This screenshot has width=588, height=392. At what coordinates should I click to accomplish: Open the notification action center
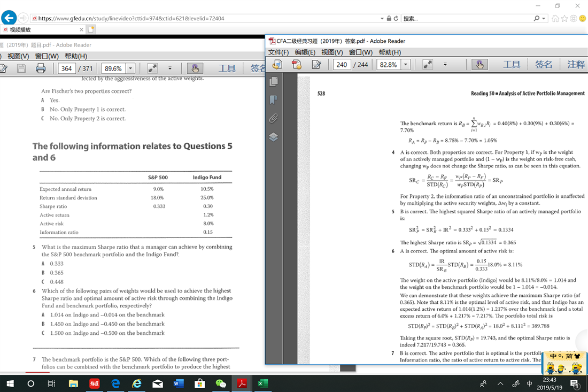pyautogui.click(x=574, y=383)
